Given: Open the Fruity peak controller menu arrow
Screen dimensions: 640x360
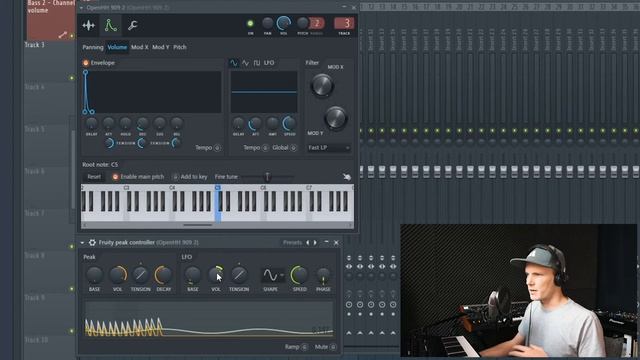Looking at the screenshot, I should point(82,242).
